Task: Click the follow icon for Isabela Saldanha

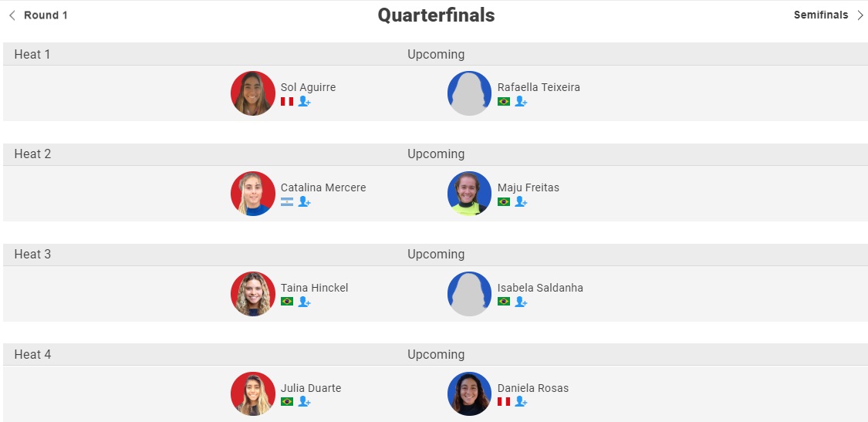Action: [521, 302]
